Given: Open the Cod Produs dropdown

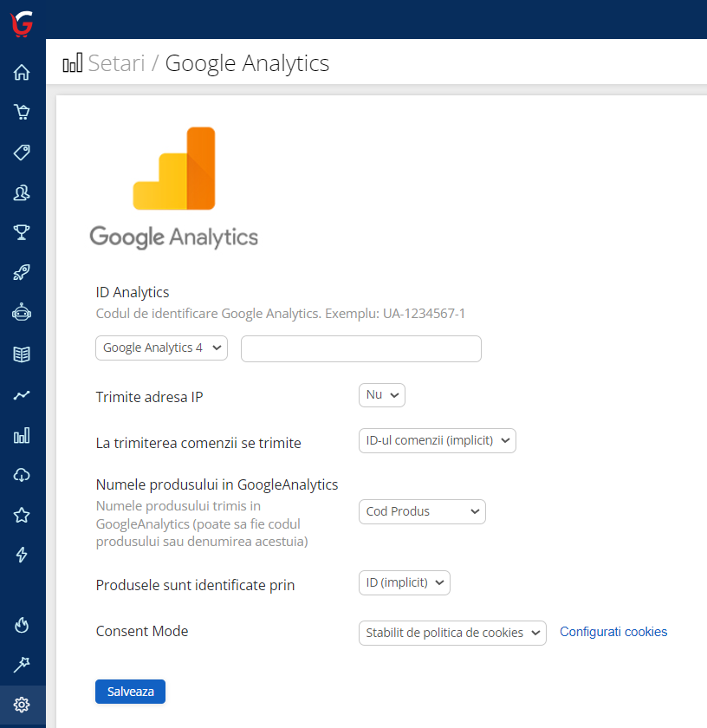Looking at the screenshot, I should coord(422,511).
